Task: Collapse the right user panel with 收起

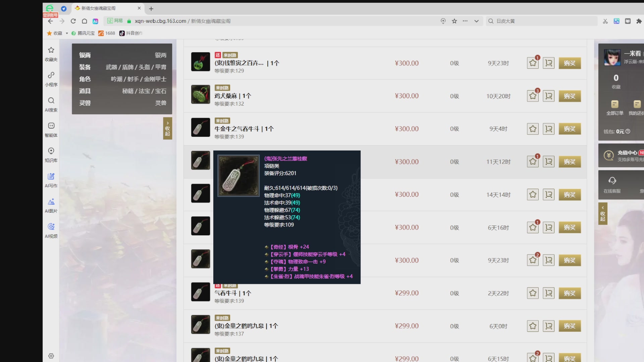Action: click(x=603, y=214)
